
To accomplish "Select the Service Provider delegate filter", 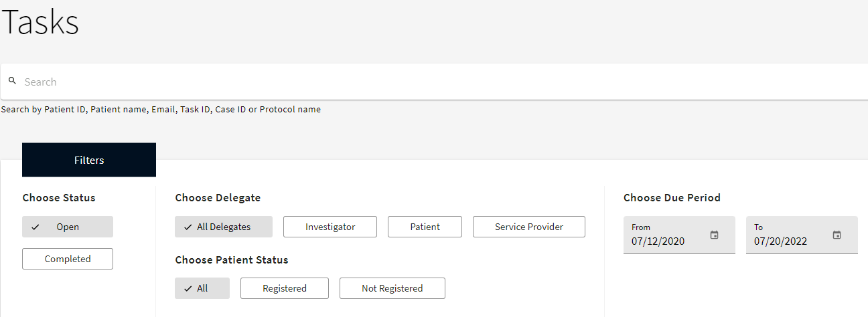I will (528, 227).
